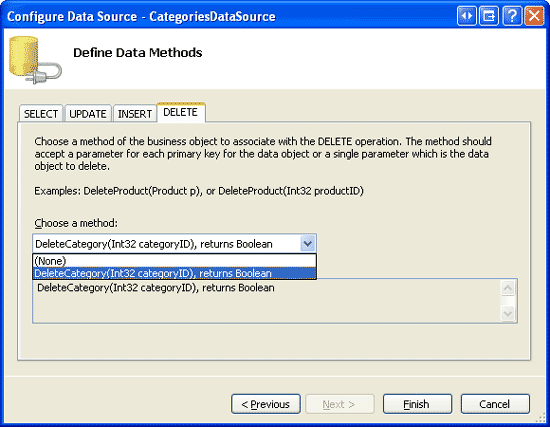Choose (None) from the method list
This screenshot has height=427, width=550.
click(x=174, y=261)
